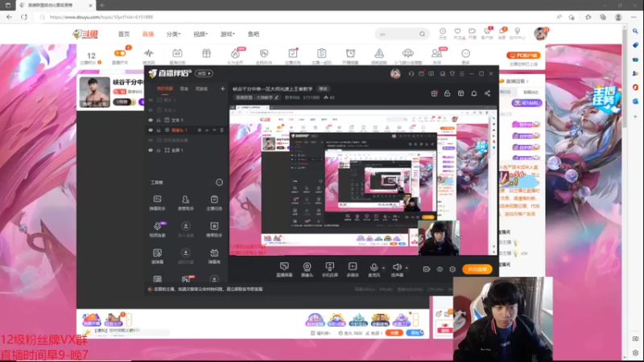
Task: Expand the 分类 dropdown menu
Action: coord(173,34)
